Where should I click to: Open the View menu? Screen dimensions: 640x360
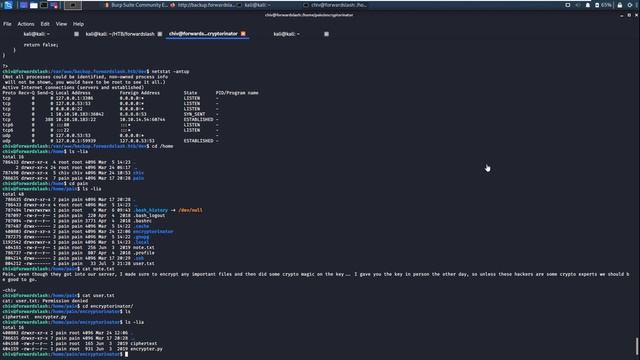(x=61, y=24)
